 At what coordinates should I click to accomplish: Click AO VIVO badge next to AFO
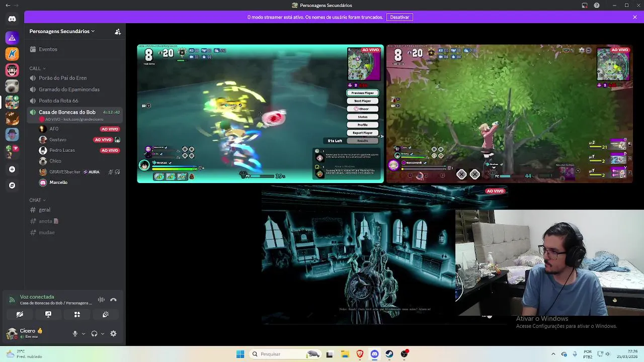pos(109,129)
